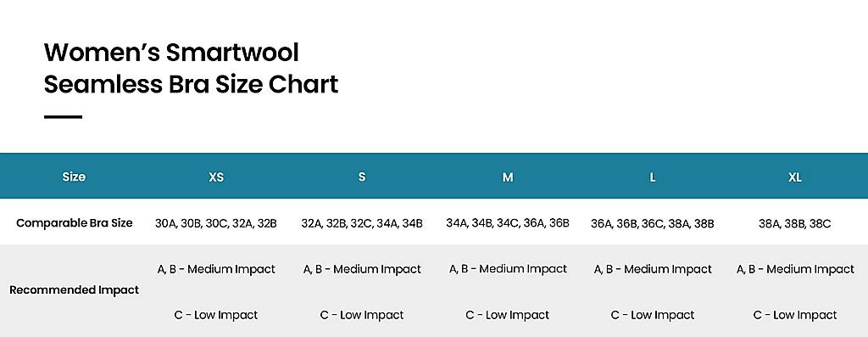868x337 pixels.
Task: Click the 32A, 32B, 32C, 34A, 34B cell
Action: pyautogui.click(x=362, y=223)
